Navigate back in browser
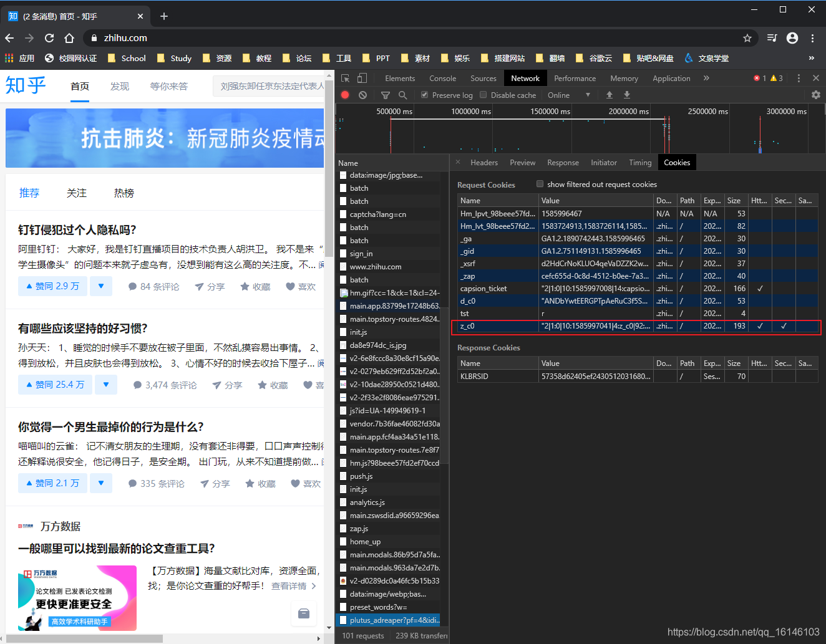 [9, 38]
